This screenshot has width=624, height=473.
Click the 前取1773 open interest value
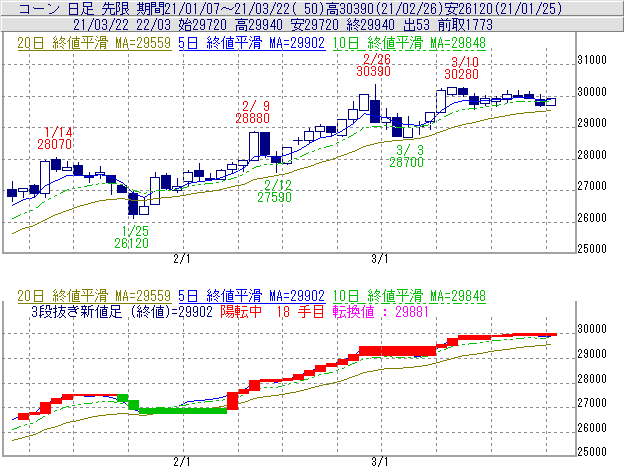[465, 25]
